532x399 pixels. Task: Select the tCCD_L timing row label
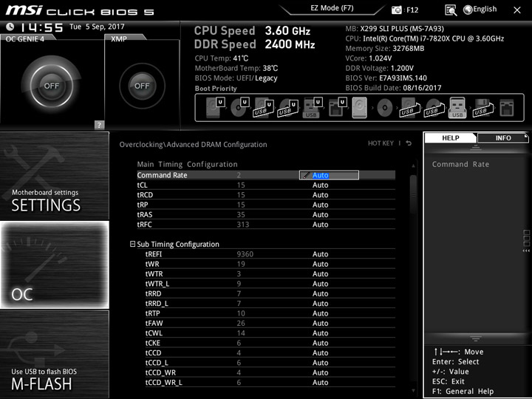[157, 363]
